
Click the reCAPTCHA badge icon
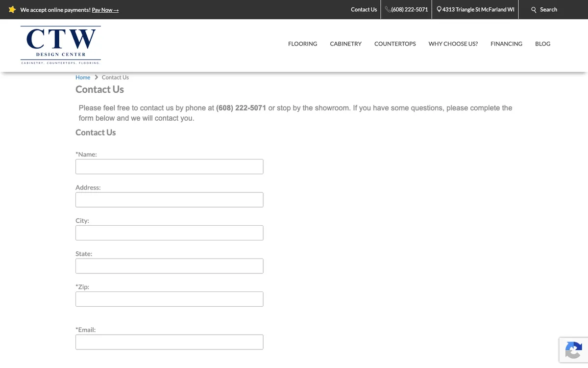[573, 350]
